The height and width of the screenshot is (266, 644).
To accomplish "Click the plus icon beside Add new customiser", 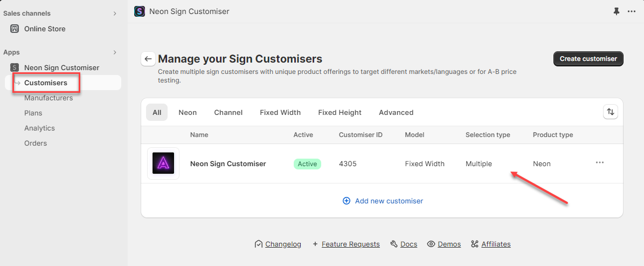I will pyautogui.click(x=347, y=201).
